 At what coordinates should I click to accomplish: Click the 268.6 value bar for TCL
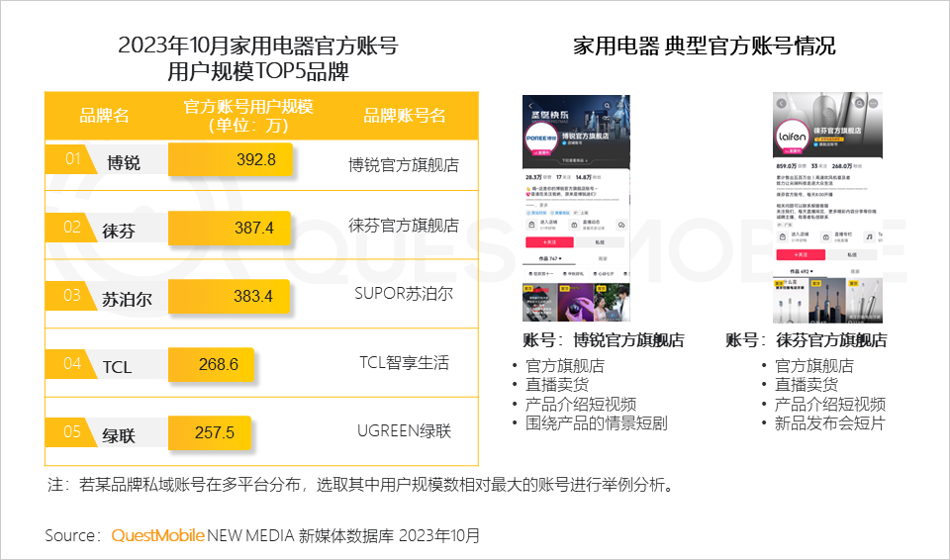[210, 364]
